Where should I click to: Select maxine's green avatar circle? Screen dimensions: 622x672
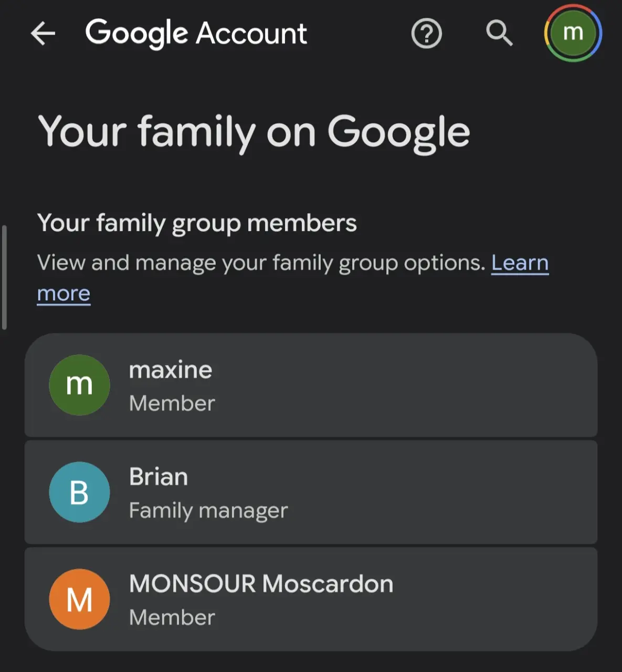tap(79, 385)
